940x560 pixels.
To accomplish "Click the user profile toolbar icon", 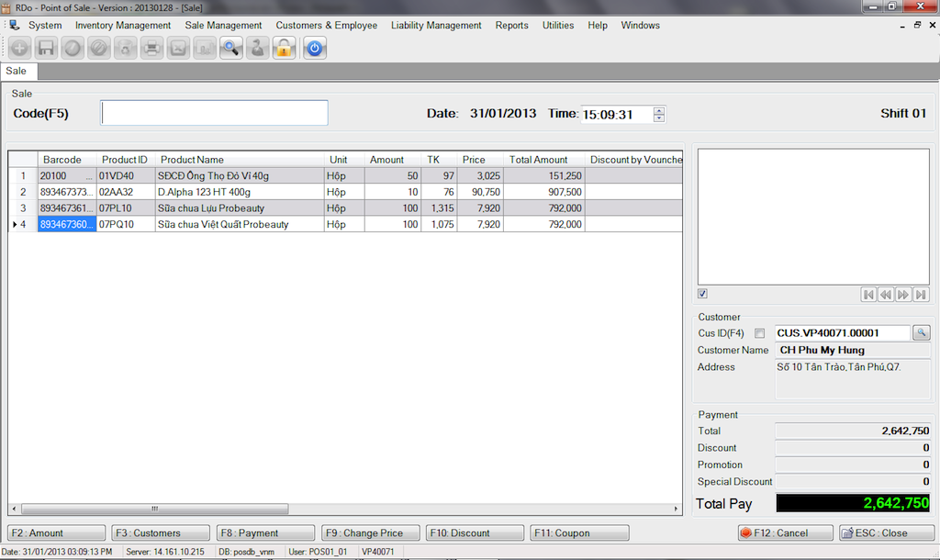I will (258, 49).
